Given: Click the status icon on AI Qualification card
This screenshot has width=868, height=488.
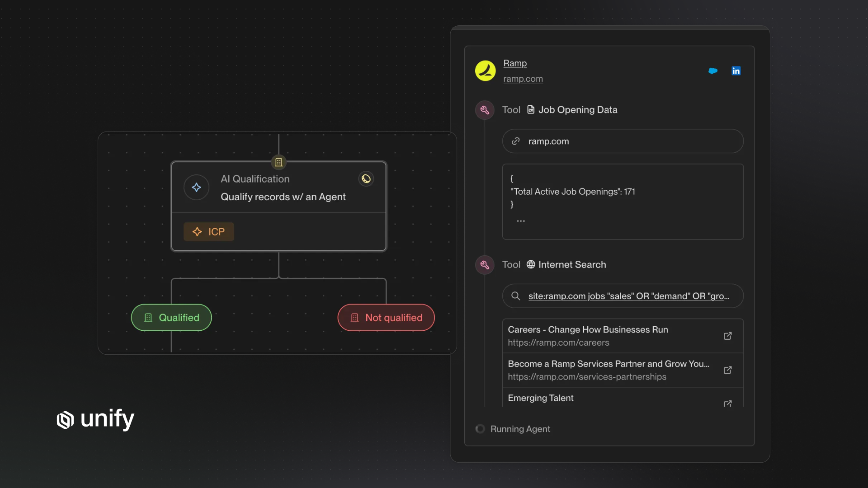Looking at the screenshot, I should click(366, 179).
